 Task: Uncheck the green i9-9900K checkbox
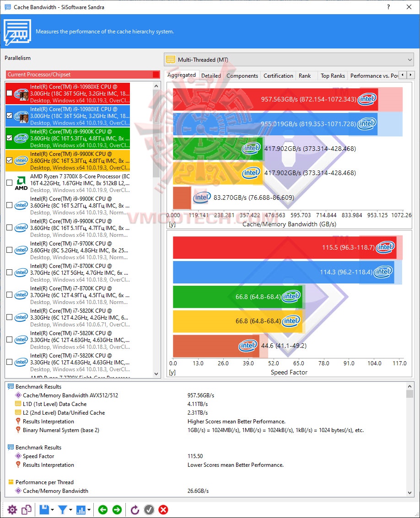[x=9, y=138]
